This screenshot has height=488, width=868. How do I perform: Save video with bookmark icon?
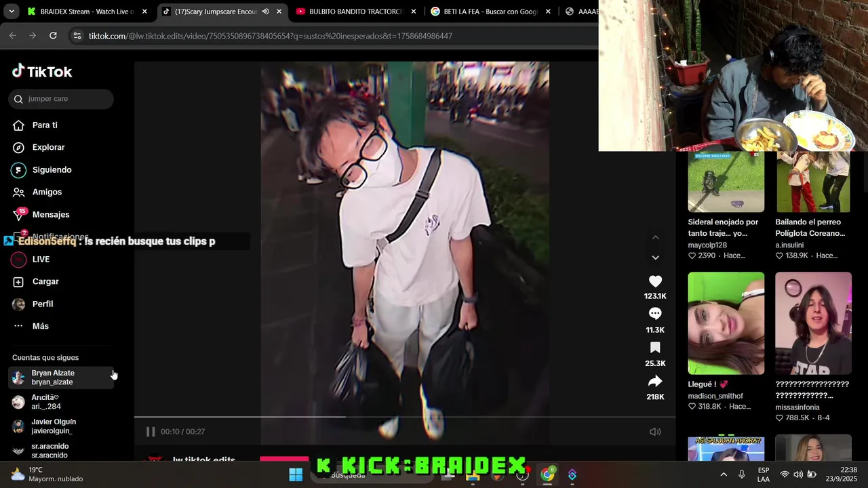point(655,348)
